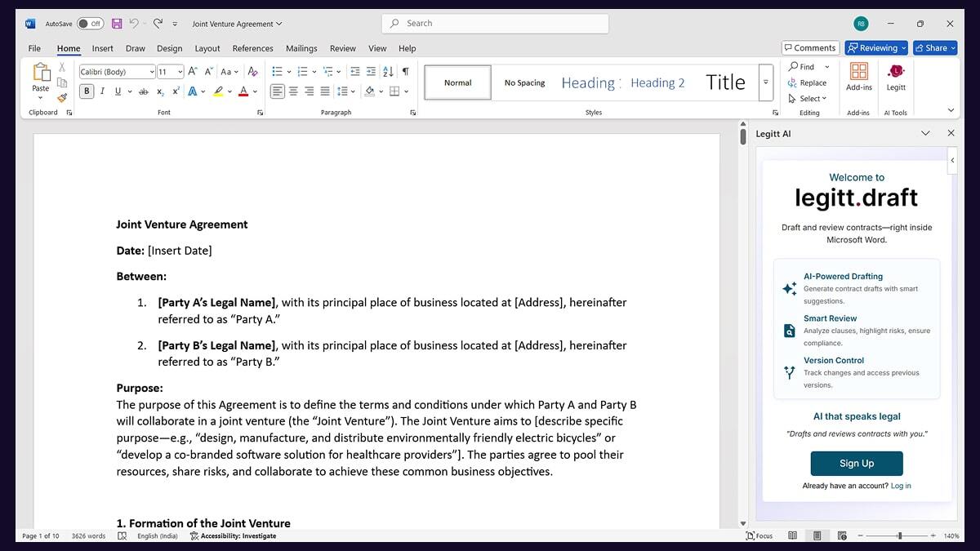Click the Legitt AI Tools icon
The image size is (980, 551).
[896, 77]
